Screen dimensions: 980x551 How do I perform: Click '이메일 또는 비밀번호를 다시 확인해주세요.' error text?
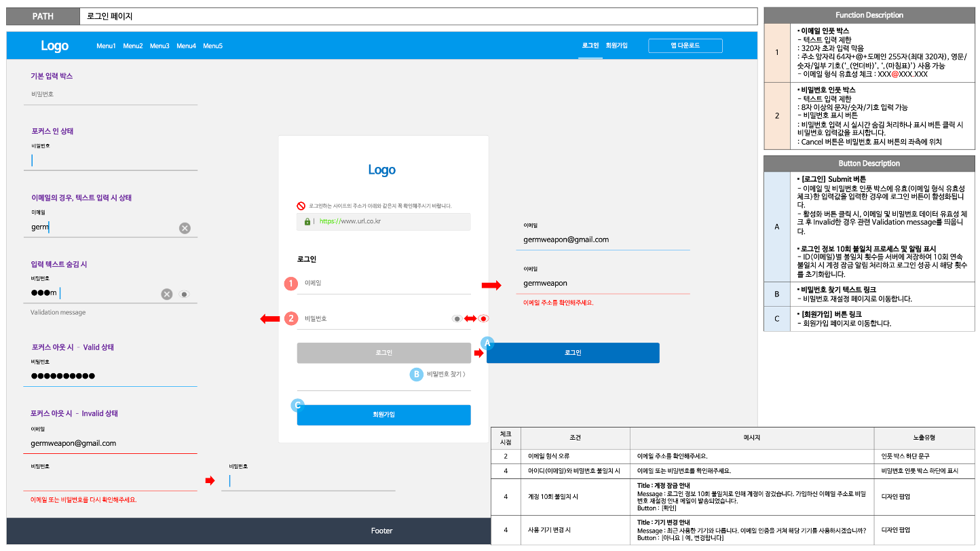(x=83, y=499)
